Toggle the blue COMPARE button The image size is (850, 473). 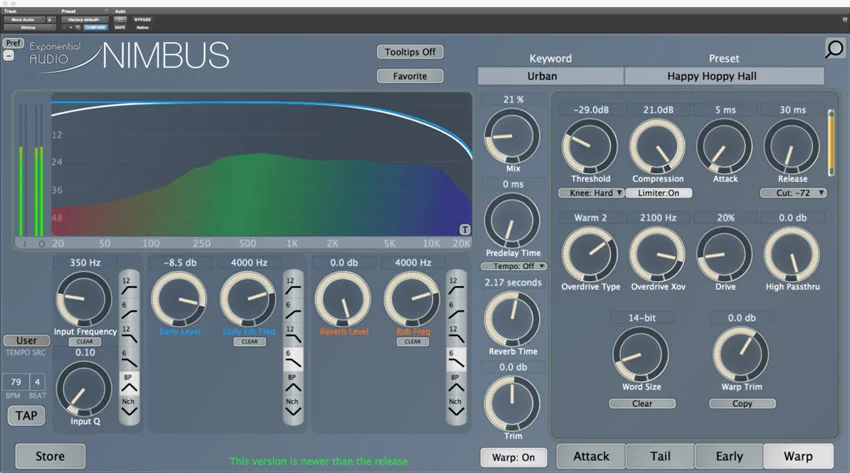pyautogui.click(x=95, y=27)
